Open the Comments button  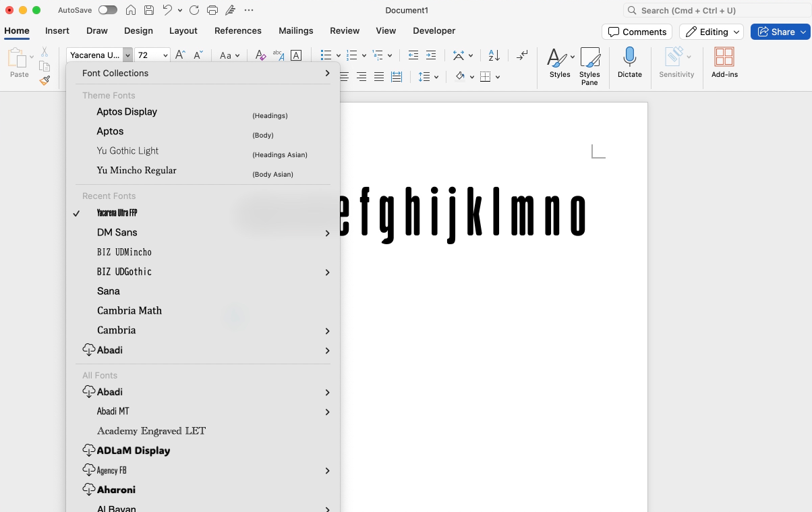pos(637,32)
